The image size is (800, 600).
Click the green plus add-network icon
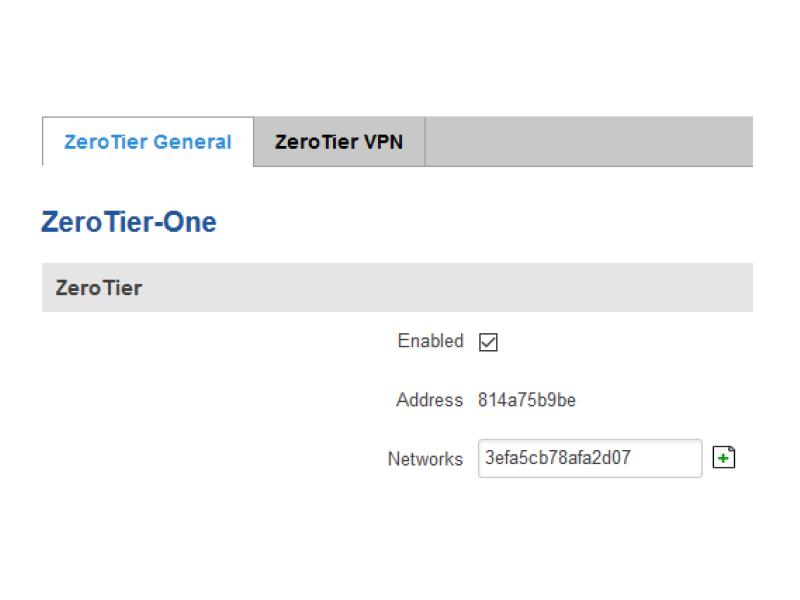(x=723, y=457)
